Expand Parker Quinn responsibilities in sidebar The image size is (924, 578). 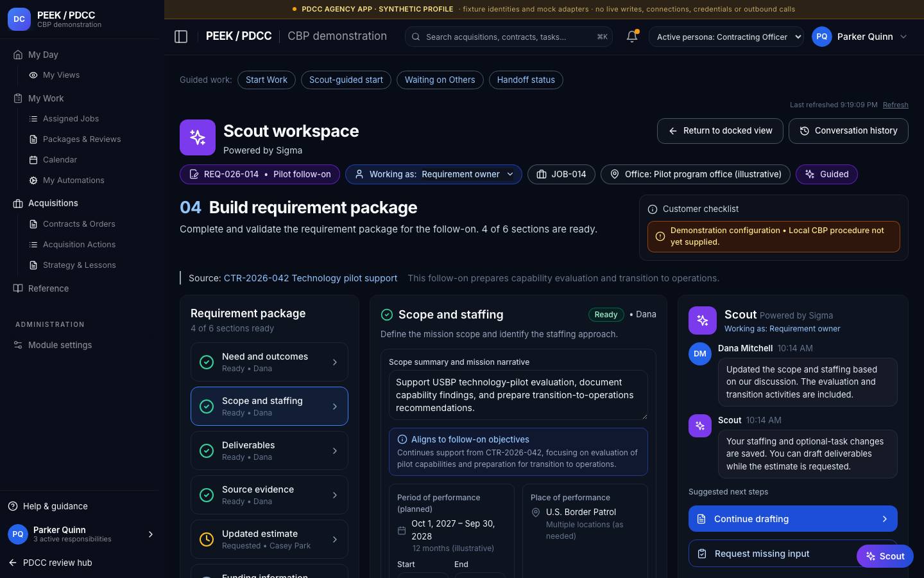151,534
